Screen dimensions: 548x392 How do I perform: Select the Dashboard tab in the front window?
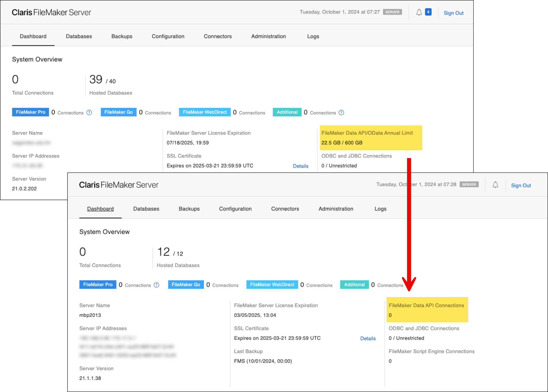100,209
